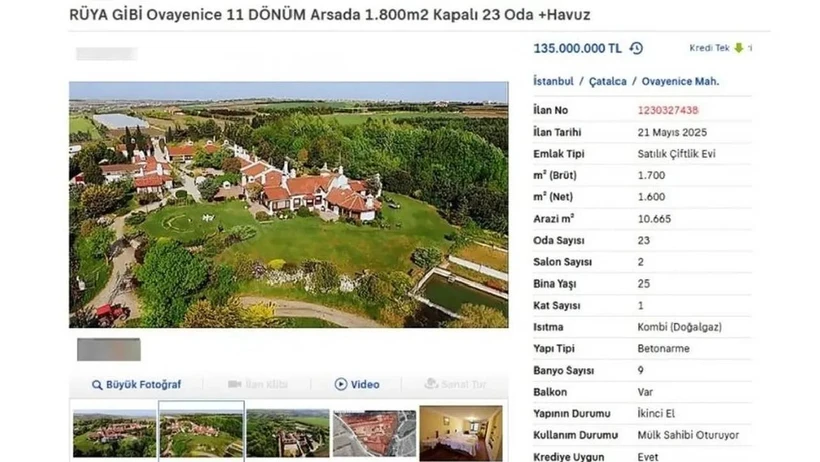Click the İlan Klibi camera icon
Screen dimensions: 820x462
click(x=234, y=384)
